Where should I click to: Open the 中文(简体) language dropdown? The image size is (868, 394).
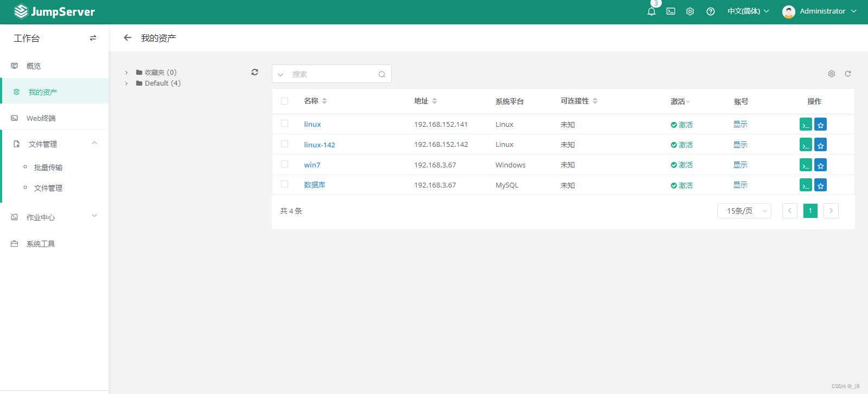pyautogui.click(x=748, y=11)
